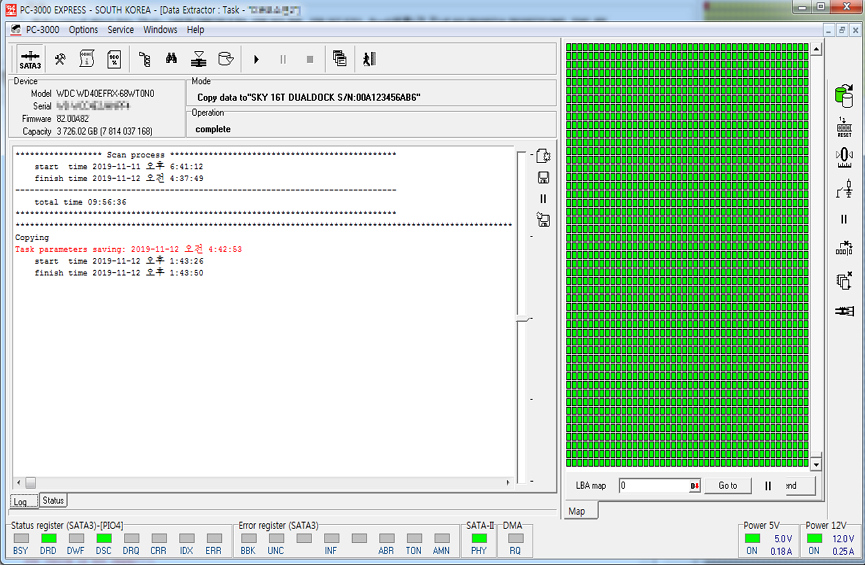
Task: Open the Service menu
Action: (120, 30)
